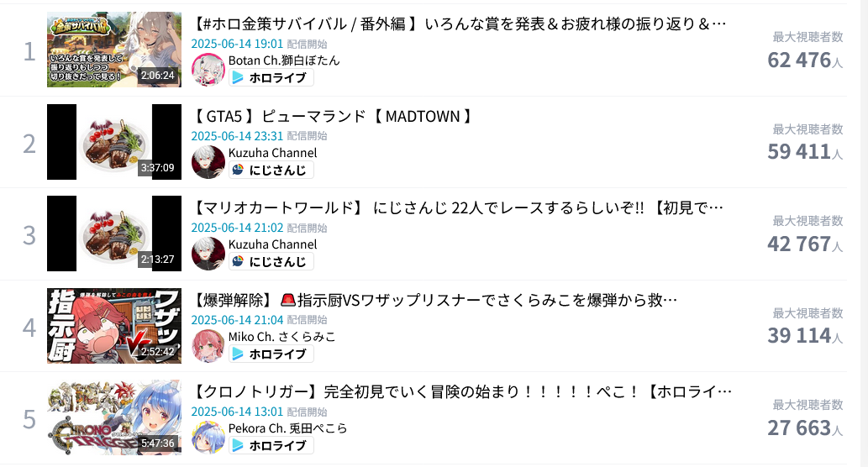Viewport: 868px width, 467px height.
Task: Click Kuzuha avatar beside Mario Kart stream
Action: [208, 254]
